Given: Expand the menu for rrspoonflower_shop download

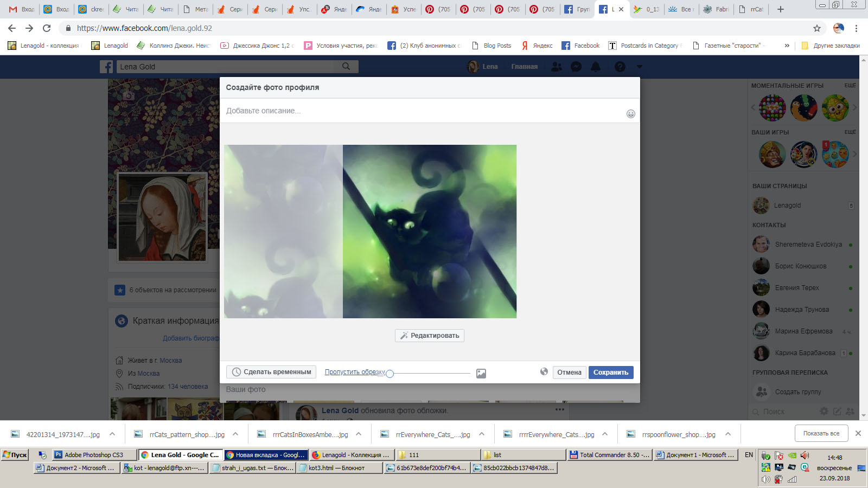Looking at the screenshot, I should 728,434.
